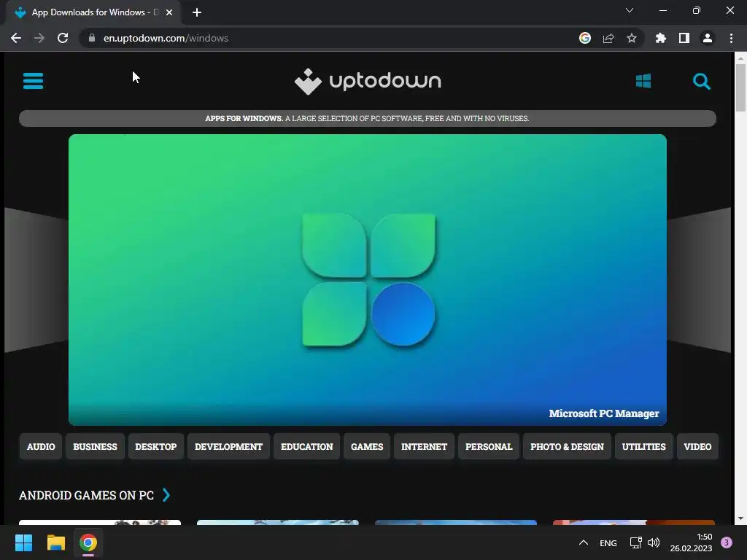The height and width of the screenshot is (560, 747).
Task: Show the next carousel slide on right
Action: point(699,280)
